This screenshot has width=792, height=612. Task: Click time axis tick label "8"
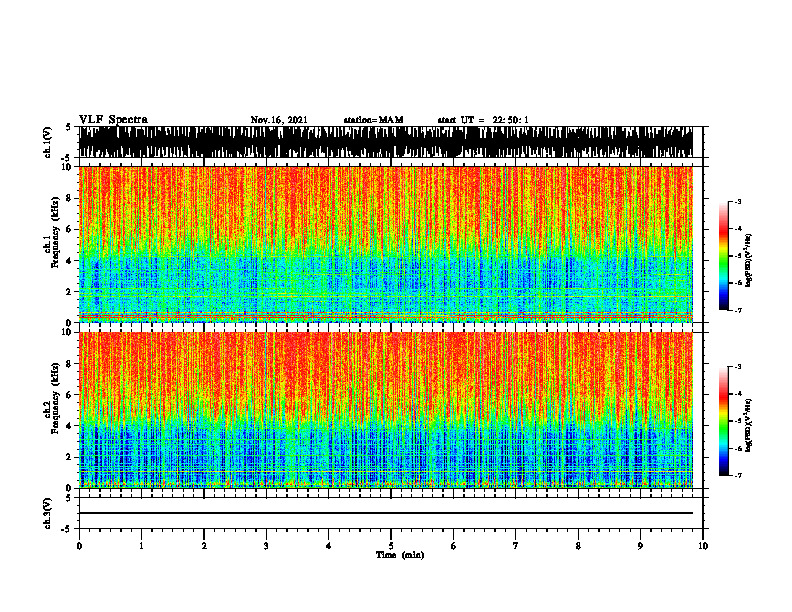(x=578, y=546)
